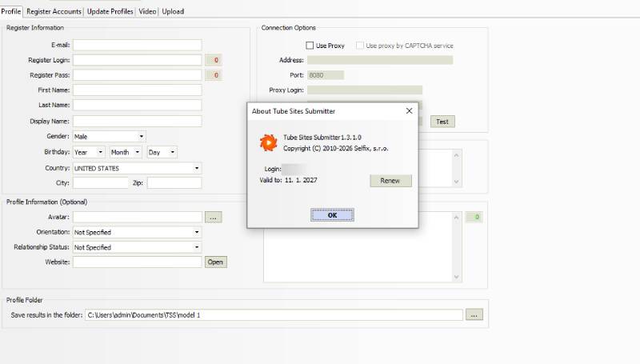Open the Update Profiles tab

tap(110, 11)
